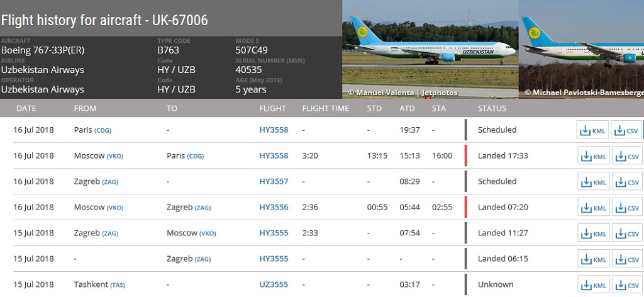The width and height of the screenshot is (644, 297).
Task: Open the CDG airport link beside Paris departure
Action: (x=103, y=130)
